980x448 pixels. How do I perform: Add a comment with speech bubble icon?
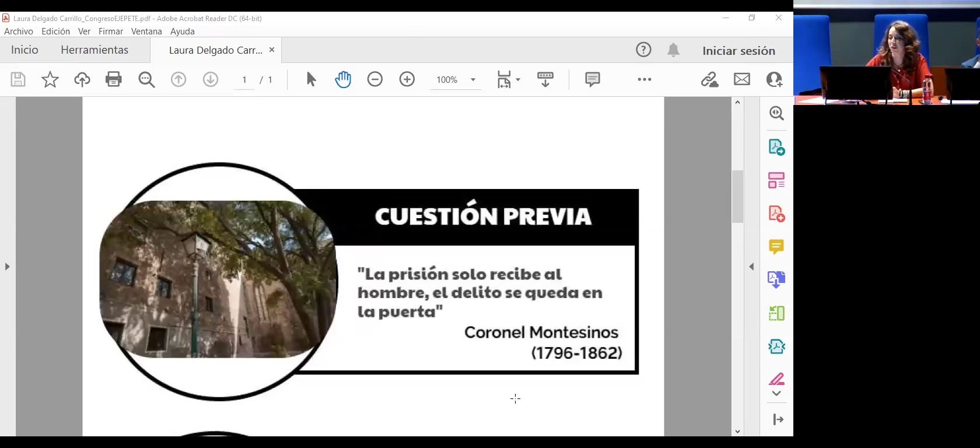click(x=592, y=79)
